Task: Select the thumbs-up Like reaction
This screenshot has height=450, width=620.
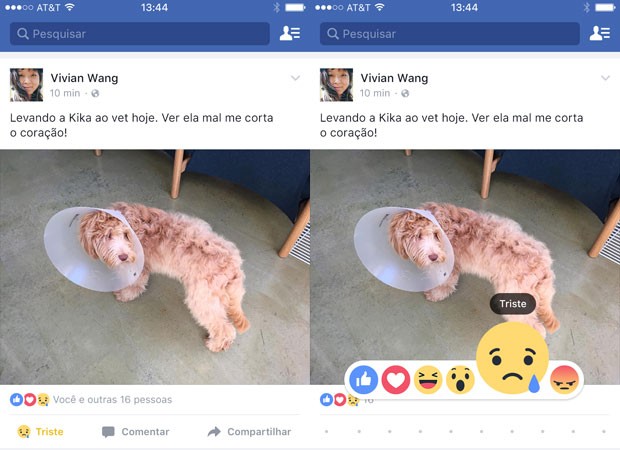Action: point(363,380)
